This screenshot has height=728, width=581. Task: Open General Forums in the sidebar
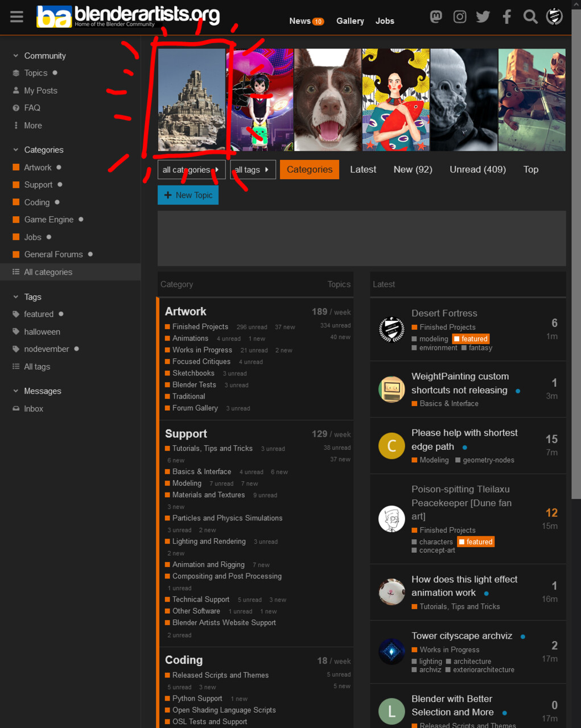point(53,254)
